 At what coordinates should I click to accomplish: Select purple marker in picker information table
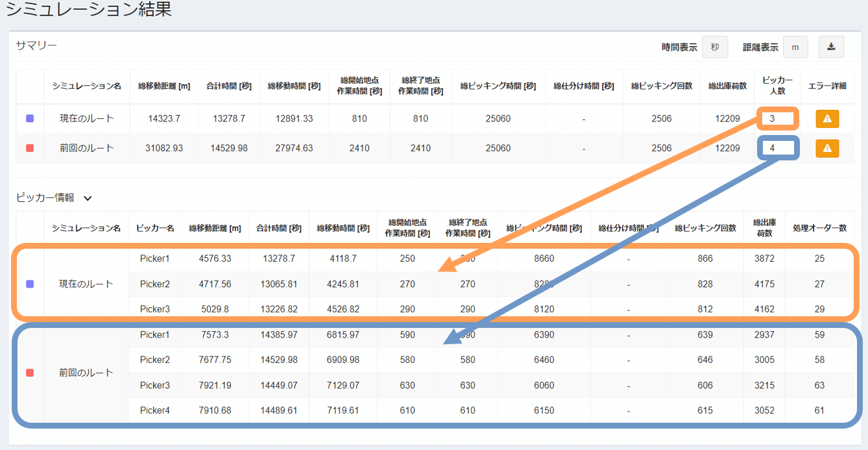[30, 284]
